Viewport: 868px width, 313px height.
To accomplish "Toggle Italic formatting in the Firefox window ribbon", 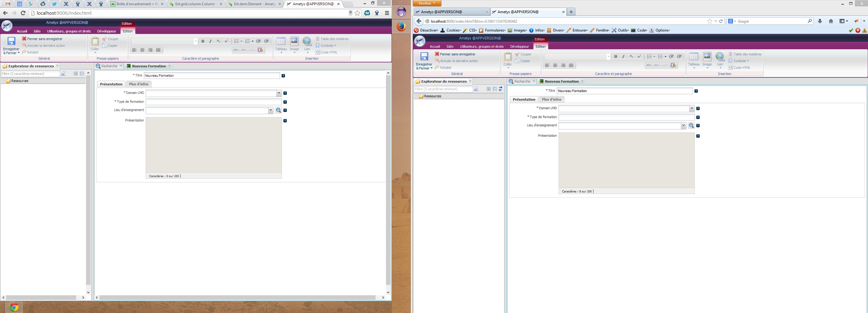I will tap(623, 57).
